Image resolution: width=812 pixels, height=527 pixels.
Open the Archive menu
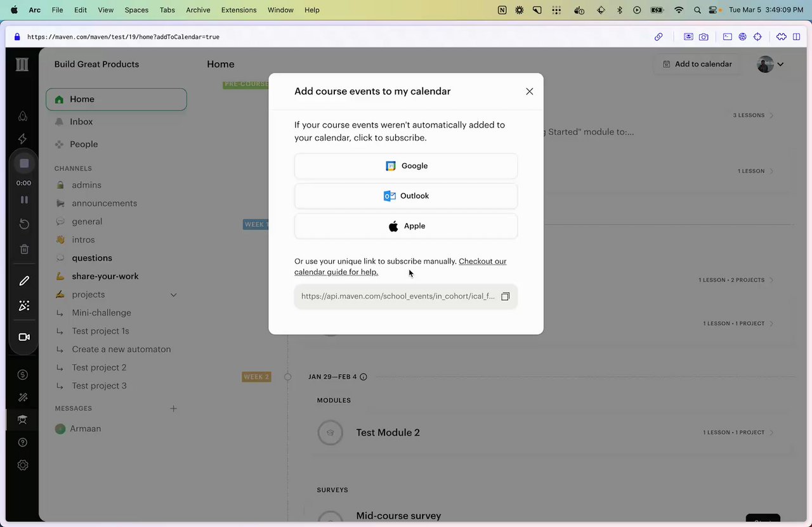(198, 10)
